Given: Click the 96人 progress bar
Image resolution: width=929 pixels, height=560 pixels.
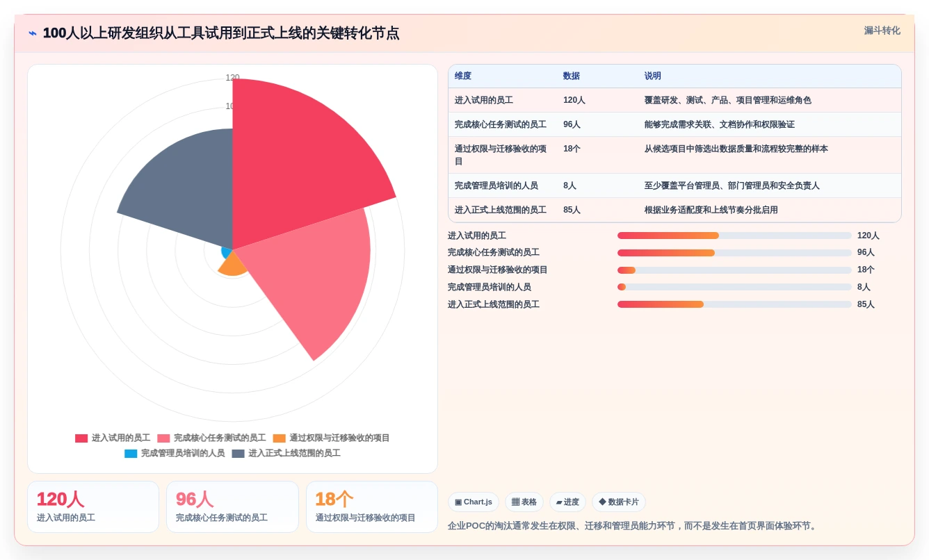Looking at the screenshot, I should 734,253.
